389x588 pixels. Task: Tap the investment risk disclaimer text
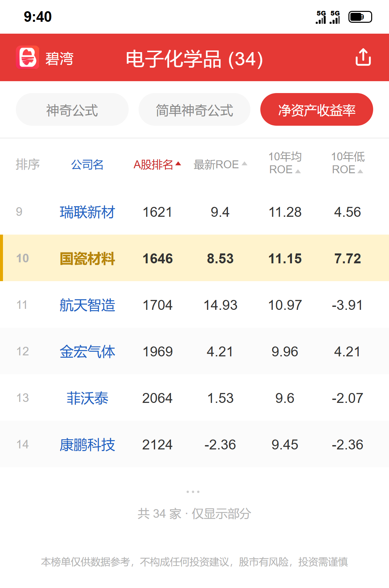point(194,562)
